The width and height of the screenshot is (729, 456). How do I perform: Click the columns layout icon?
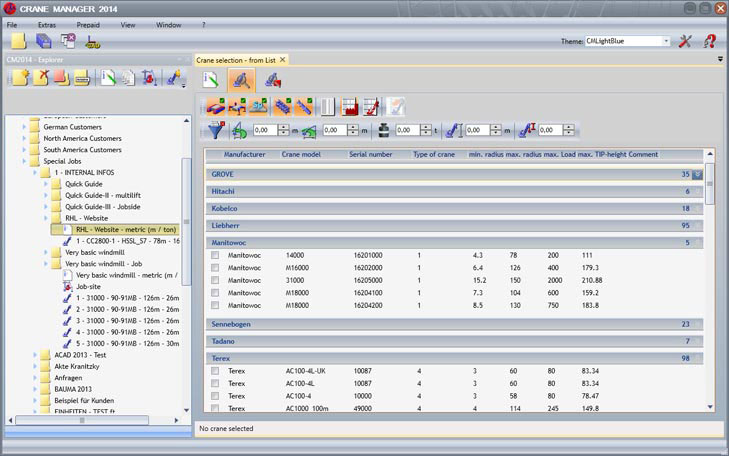pos(328,107)
